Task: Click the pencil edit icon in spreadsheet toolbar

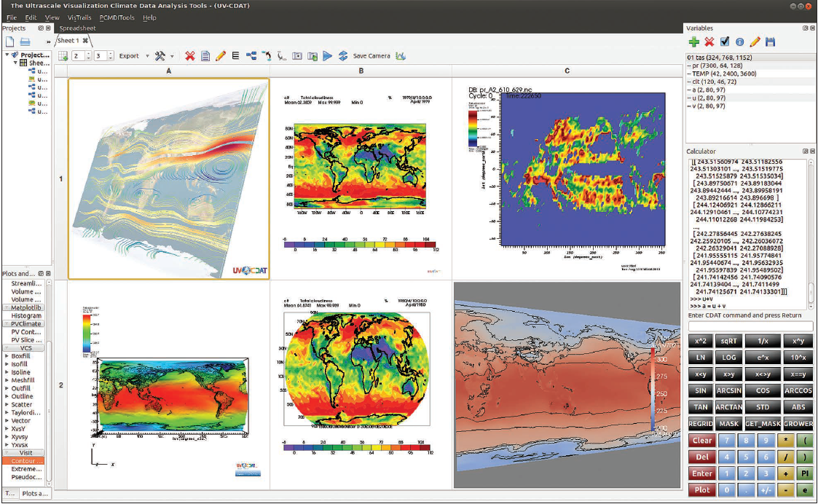Action: (x=221, y=55)
